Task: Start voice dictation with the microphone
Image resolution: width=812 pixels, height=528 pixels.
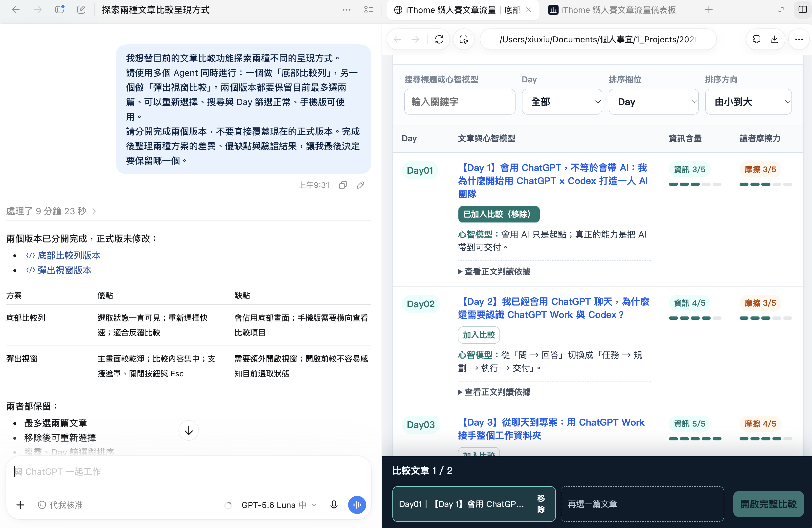Action: pos(334,505)
